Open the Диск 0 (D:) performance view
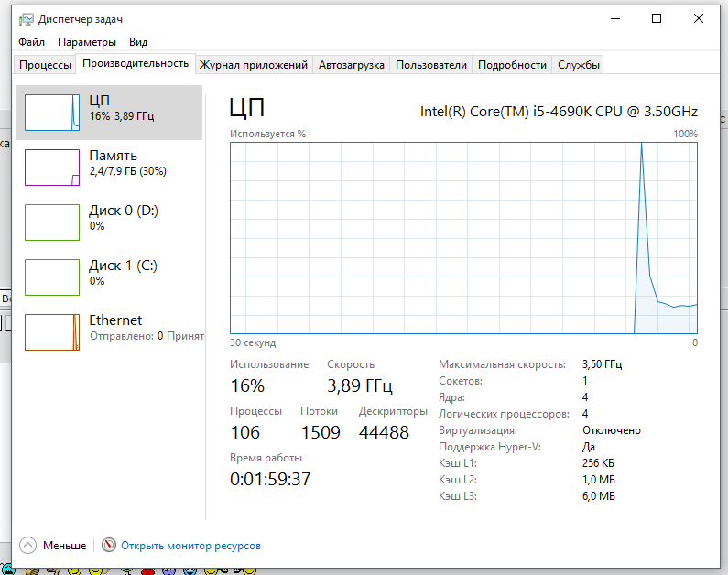The height and width of the screenshot is (575, 728). point(109,222)
